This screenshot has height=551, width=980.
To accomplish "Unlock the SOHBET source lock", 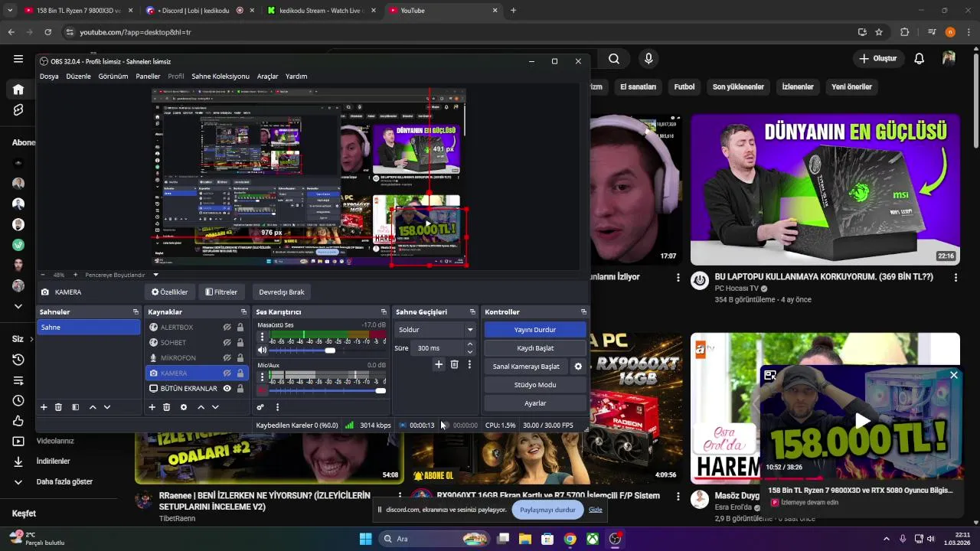I will [x=240, y=343].
